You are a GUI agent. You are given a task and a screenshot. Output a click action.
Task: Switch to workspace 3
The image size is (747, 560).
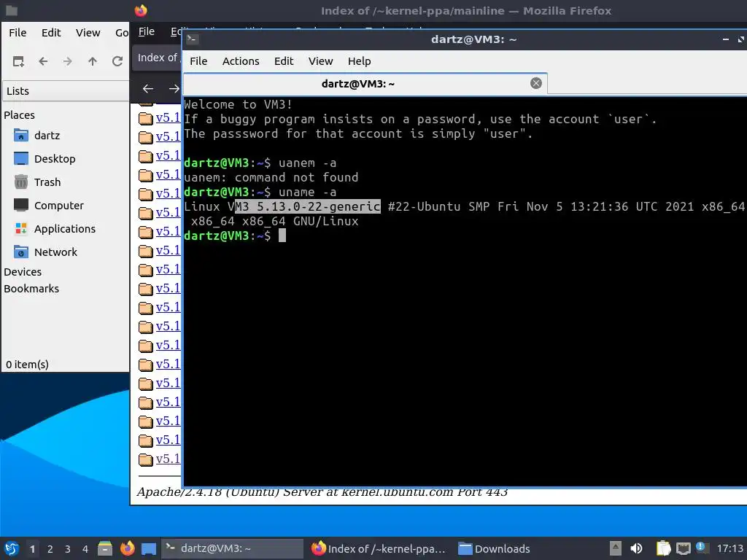[x=68, y=549]
